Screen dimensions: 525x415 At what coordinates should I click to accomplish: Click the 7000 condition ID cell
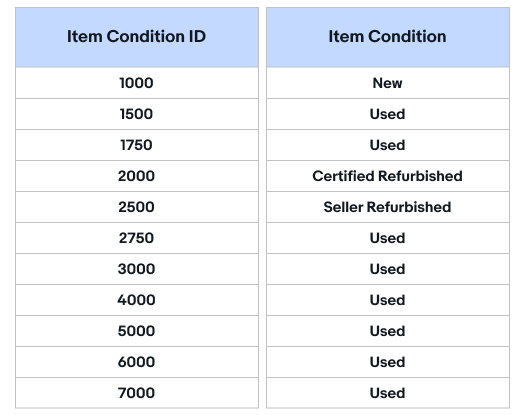pos(137,393)
